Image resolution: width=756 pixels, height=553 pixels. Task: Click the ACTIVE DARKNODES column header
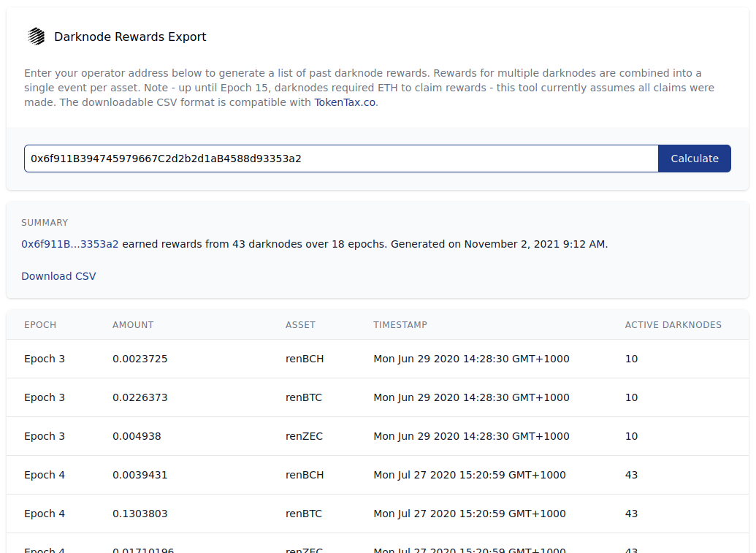[673, 325]
